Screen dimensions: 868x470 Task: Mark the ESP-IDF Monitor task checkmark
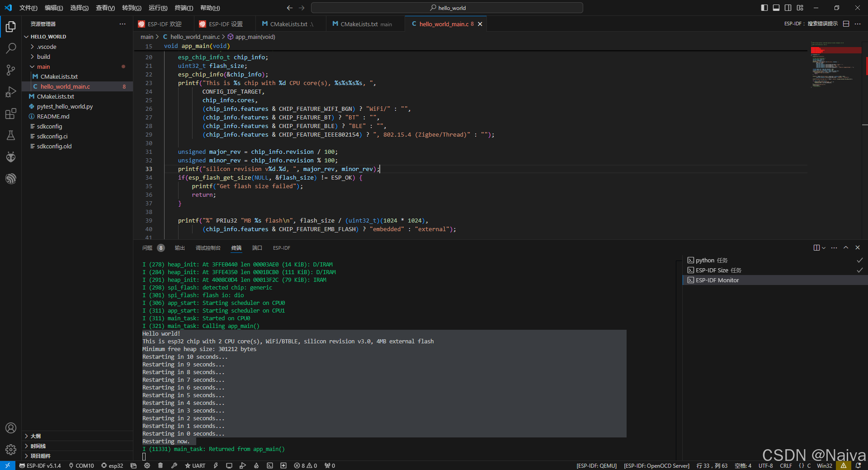[x=860, y=280]
